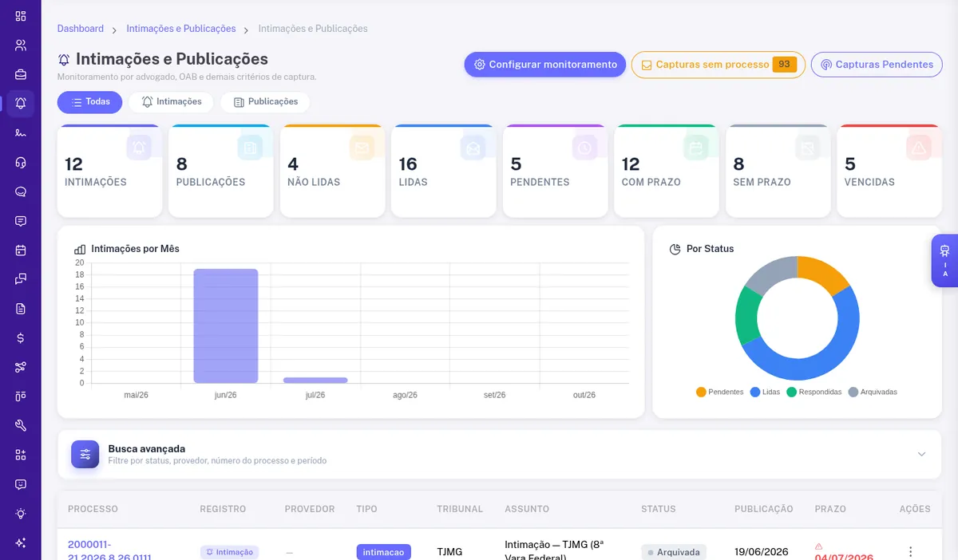Image resolution: width=958 pixels, height=560 pixels.
Task: Click the Arquivadas gray color legend swatch
Action: 853,392
